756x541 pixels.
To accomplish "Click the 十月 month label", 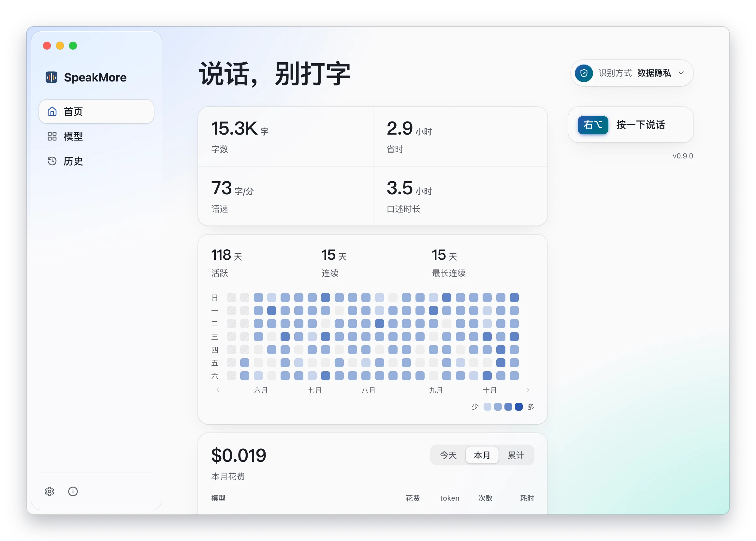I will [x=489, y=390].
